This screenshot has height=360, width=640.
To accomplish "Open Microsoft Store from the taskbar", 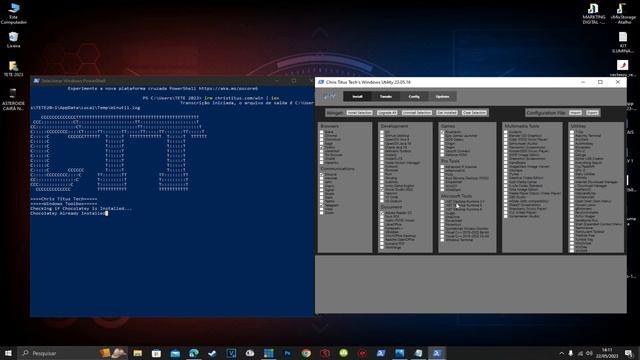I will point(156,353).
